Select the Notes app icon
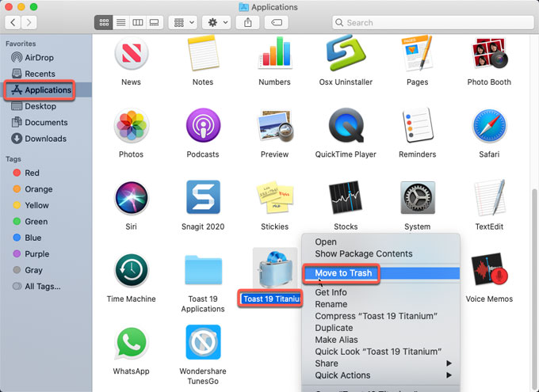Viewport: 539px width, 392px height. (203, 53)
